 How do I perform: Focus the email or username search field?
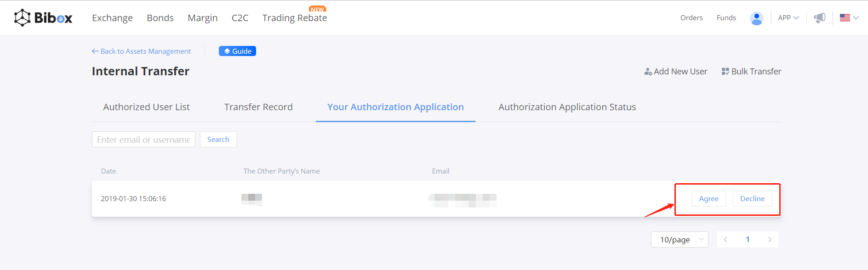143,140
